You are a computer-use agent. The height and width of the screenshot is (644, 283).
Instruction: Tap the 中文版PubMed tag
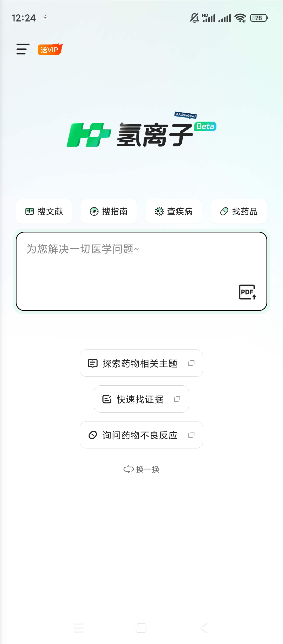click(186, 115)
